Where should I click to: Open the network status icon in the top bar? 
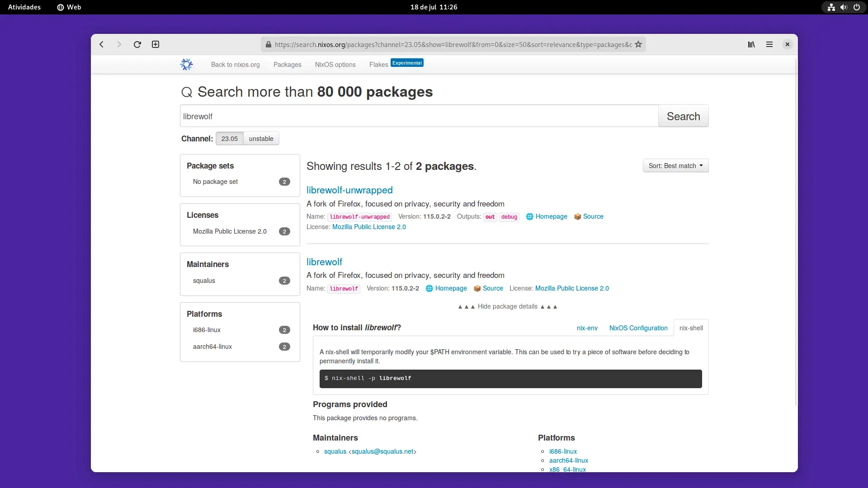tap(831, 7)
